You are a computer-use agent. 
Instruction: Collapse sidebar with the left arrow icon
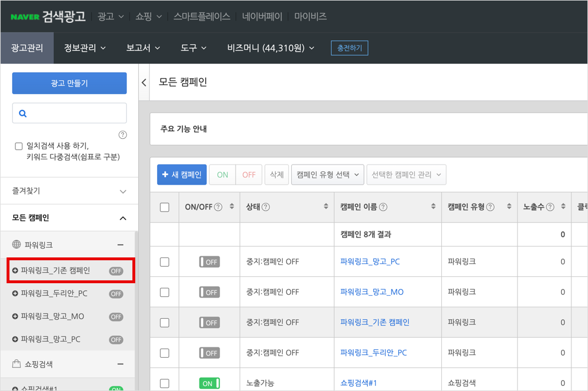point(144,83)
